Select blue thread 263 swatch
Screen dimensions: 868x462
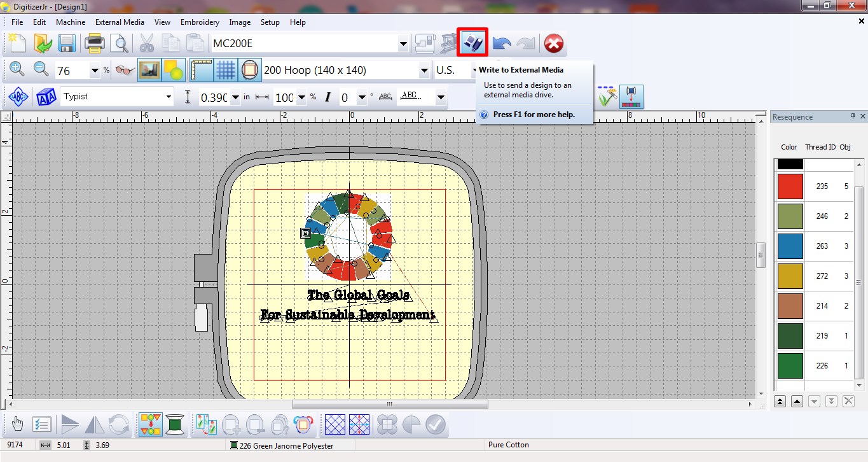point(790,246)
